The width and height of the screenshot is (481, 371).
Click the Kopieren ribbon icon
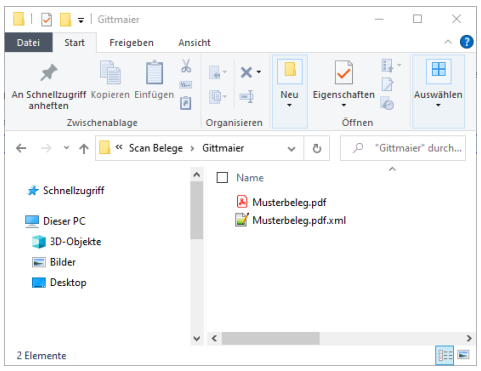[x=110, y=72]
